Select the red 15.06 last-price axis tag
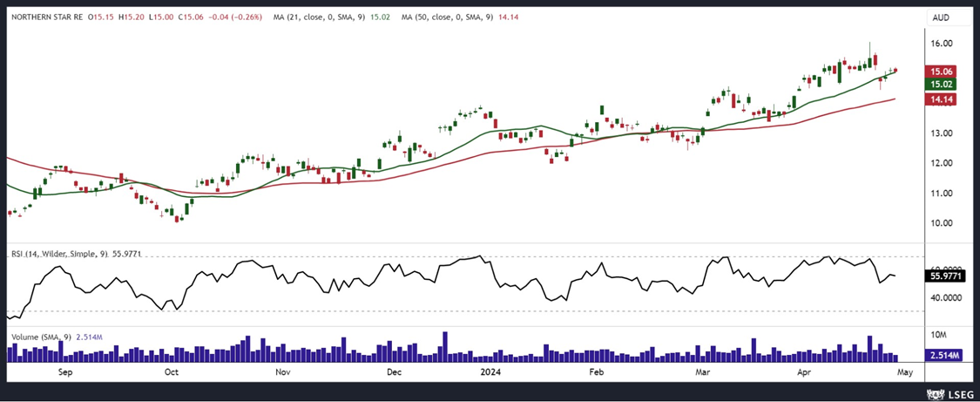Screen dimensions: 980x402 click(x=940, y=72)
